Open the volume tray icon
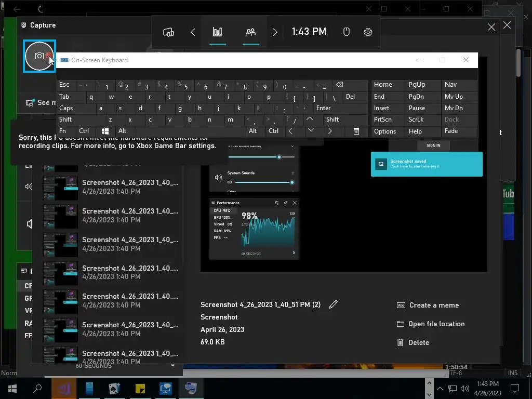The width and height of the screenshot is (532, 399). [x=465, y=389]
